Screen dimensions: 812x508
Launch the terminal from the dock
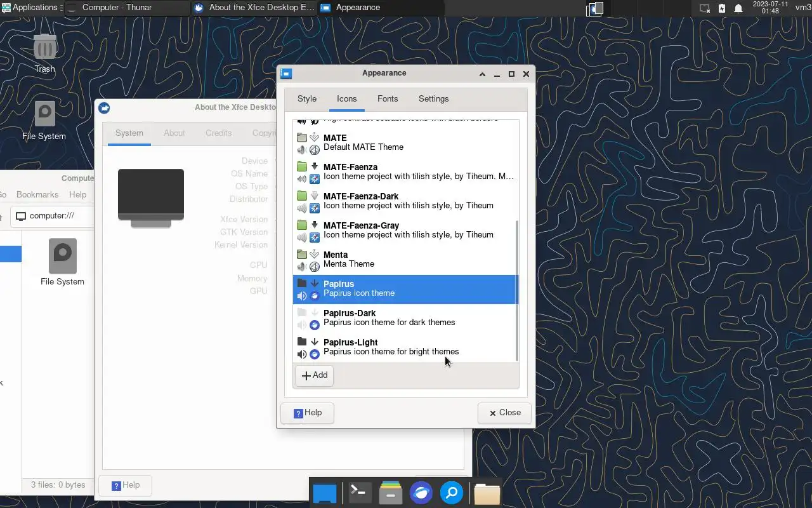(360, 493)
